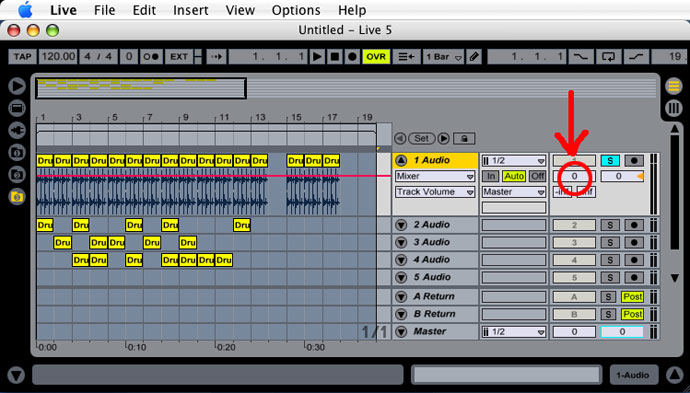Viewport: 690px width, 393px height.
Task: Click the Back to Arrangement icon
Action: click(x=406, y=57)
